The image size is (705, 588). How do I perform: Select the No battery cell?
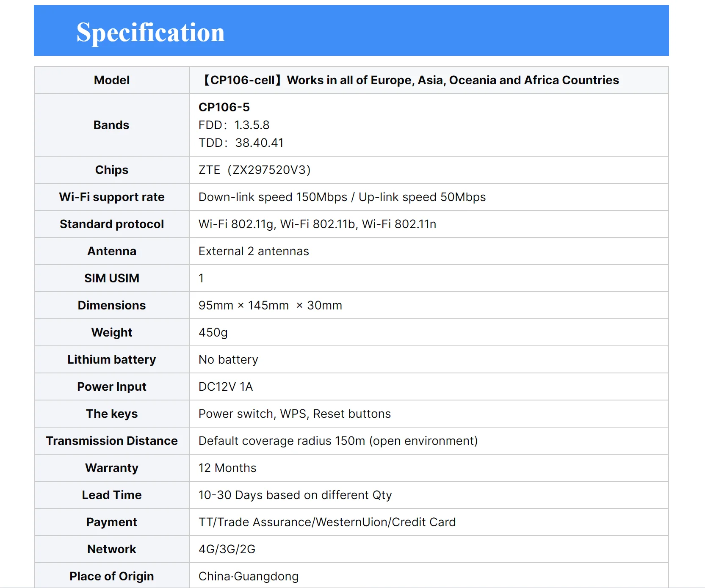point(429,359)
